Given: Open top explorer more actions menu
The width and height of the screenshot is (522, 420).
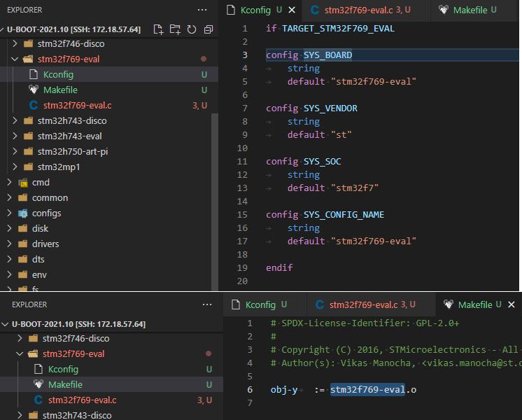Looking at the screenshot, I should pyautogui.click(x=202, y=10).
